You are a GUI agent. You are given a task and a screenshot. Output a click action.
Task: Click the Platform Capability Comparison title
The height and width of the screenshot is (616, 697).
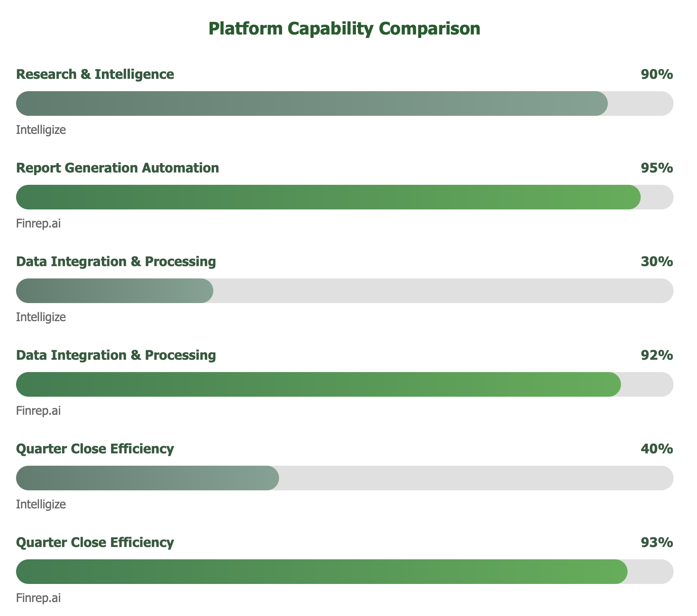(344, 29)
